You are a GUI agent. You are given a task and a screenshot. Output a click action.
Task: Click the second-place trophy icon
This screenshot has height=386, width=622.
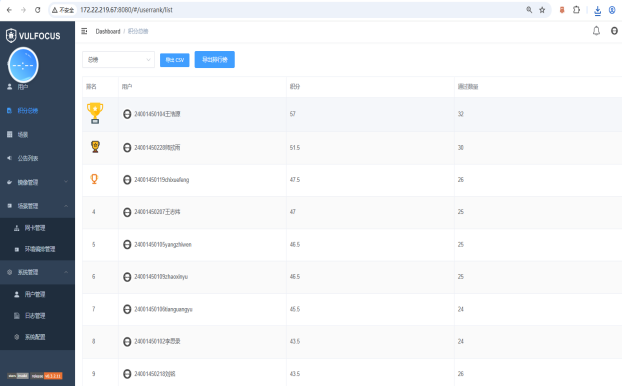pyautogui.click(x=95, y=147)
